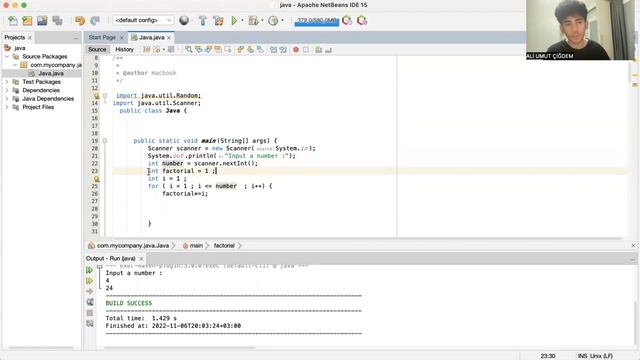Re-run the build in Output panel

89,270
